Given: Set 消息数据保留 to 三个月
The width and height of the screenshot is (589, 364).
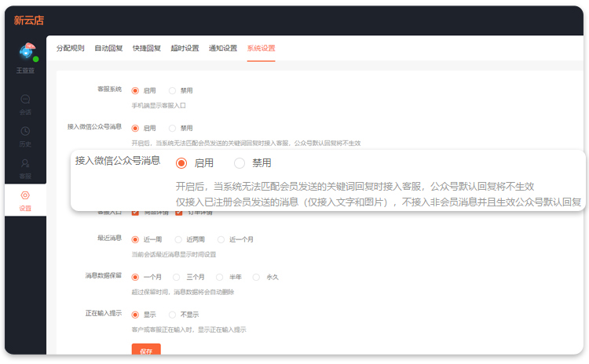Looking at the screenshot, I should click(x=177, y=277).
